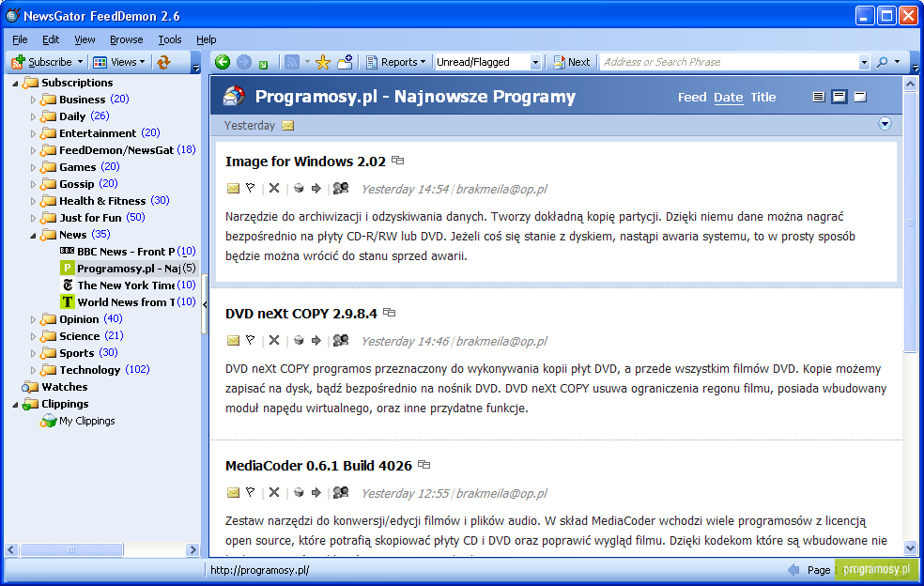Toggle read status of DVD neXt COPY 2.9.8.4
924x586 pixels.
point(234,341)
